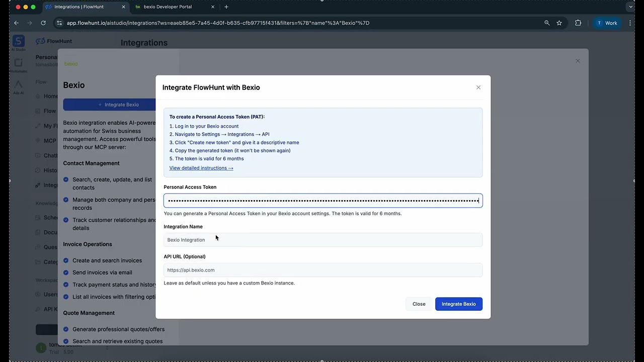View site information icon

pyautogui.click(x=59, y=23)
